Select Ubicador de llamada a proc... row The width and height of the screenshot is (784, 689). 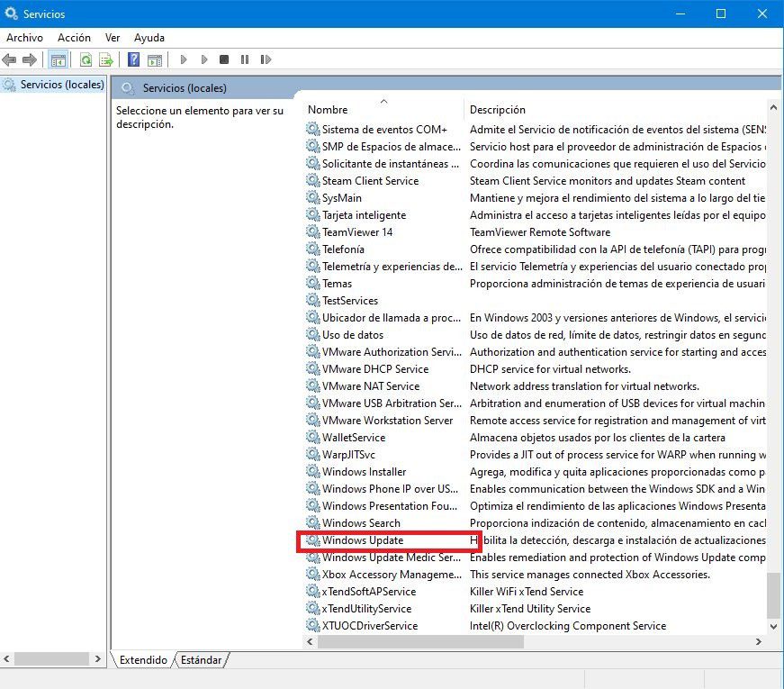[x=536, y=317]
